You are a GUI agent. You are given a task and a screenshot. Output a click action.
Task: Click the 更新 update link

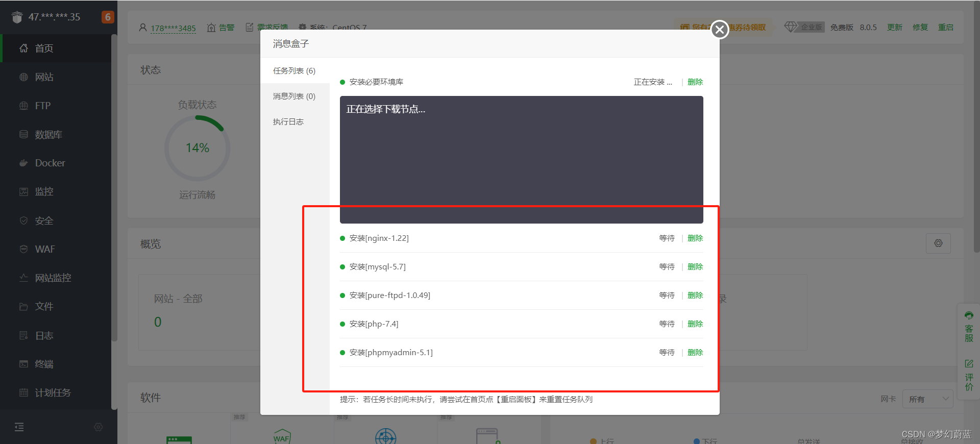point(895,28)
